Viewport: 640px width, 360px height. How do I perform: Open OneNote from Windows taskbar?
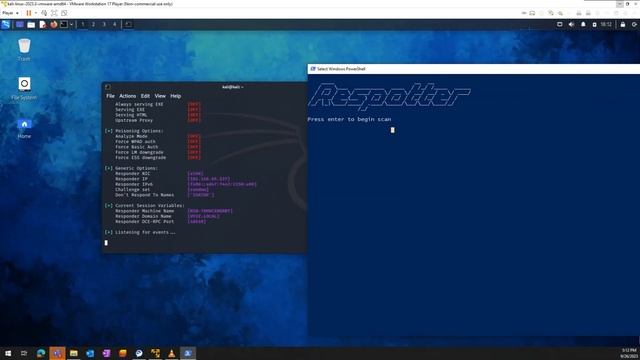pos(106,353)
